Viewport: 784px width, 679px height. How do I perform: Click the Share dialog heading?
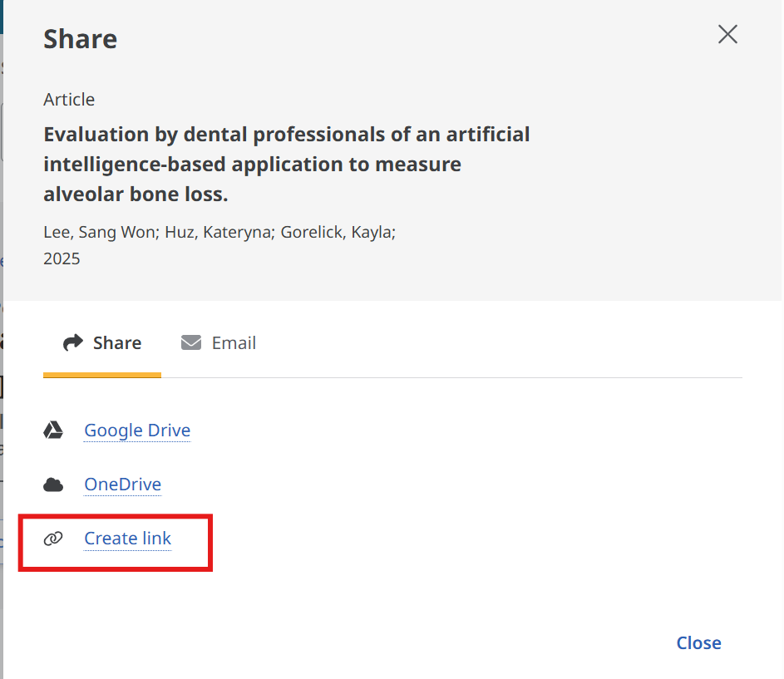point(80,39)
